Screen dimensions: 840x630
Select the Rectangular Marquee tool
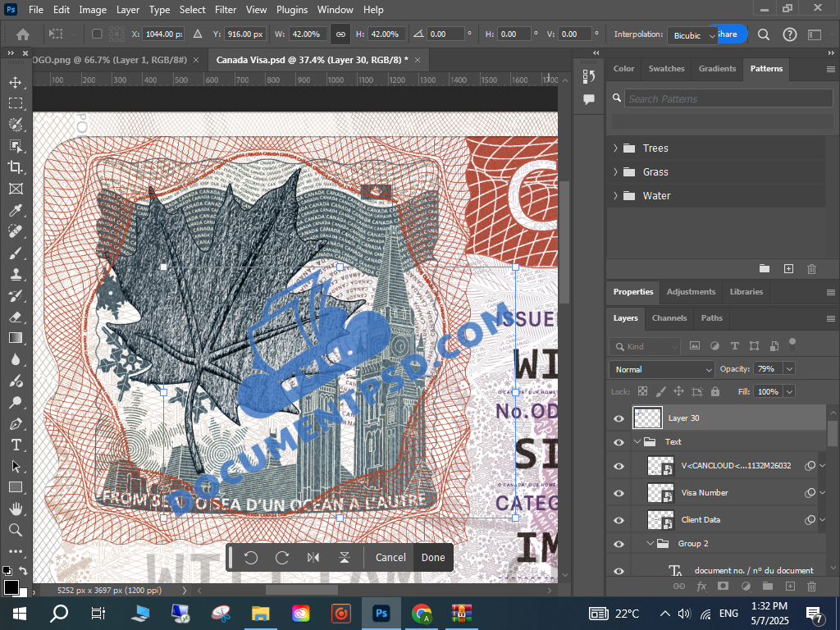(x=16, y=103)
